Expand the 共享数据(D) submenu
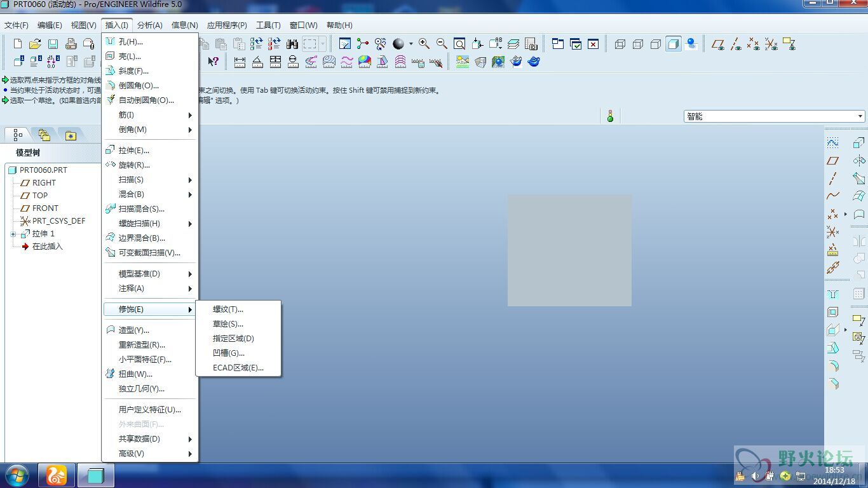This screenshot has width=868, height=488. 150,439
